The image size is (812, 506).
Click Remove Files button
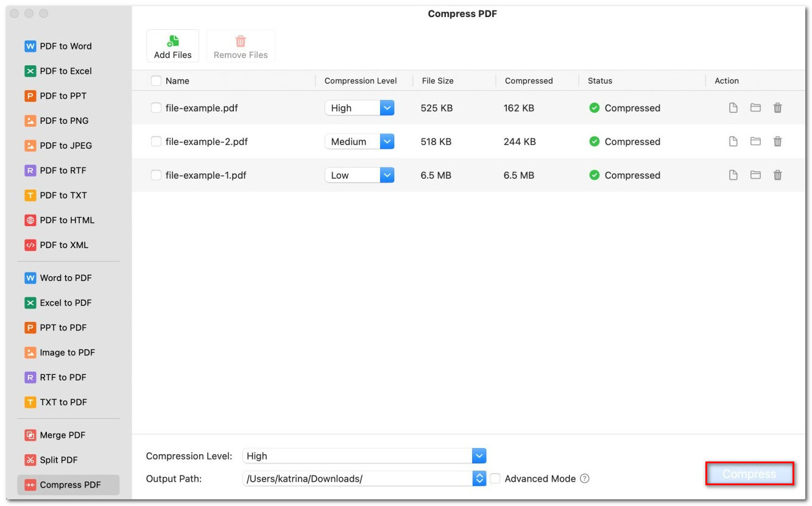click(241, 46)
